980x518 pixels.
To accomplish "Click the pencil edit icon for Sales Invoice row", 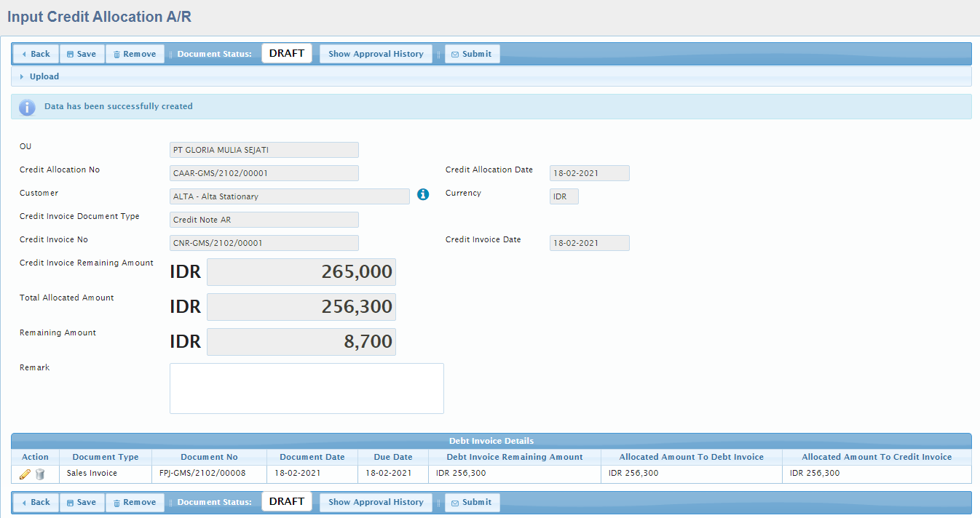I will pos(25,474).
